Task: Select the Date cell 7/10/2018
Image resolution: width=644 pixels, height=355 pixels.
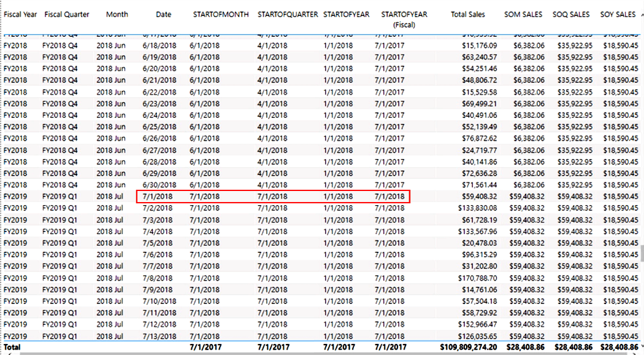Action: click(159, 301)
